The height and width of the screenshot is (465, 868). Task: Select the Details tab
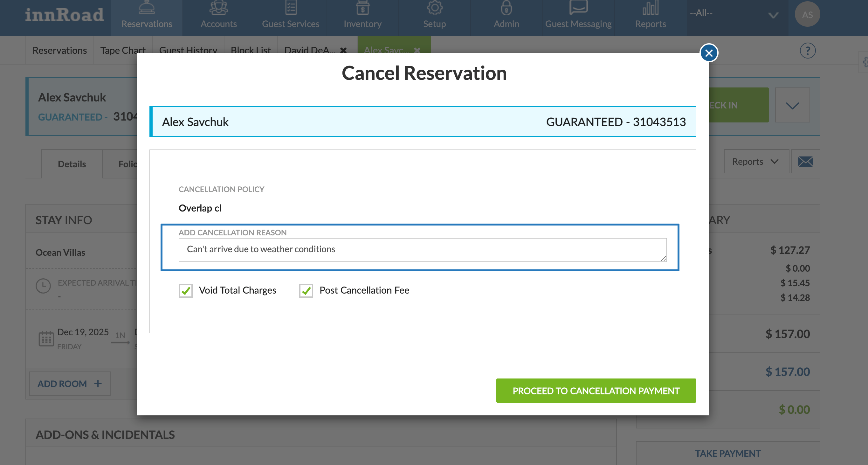pyautogui.click(x=72, y=164)
